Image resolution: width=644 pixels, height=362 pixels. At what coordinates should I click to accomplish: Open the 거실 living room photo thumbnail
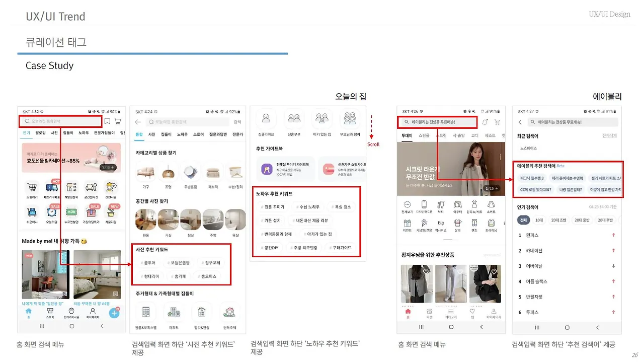169,219
